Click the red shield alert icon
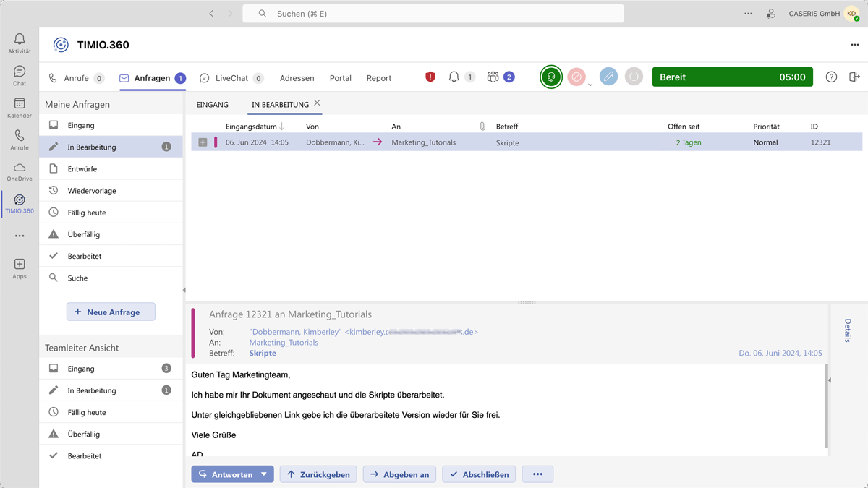The width and height of the screenshot is (868, 488). point(430,77)
